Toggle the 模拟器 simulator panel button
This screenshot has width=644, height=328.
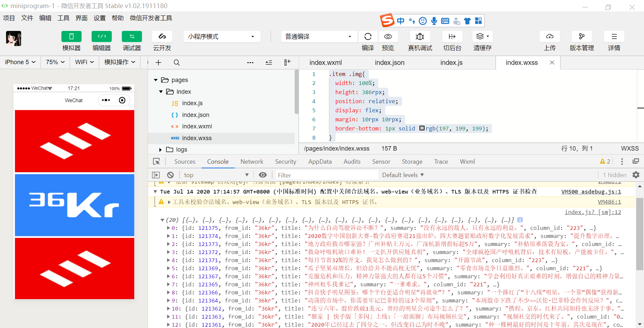71,37
